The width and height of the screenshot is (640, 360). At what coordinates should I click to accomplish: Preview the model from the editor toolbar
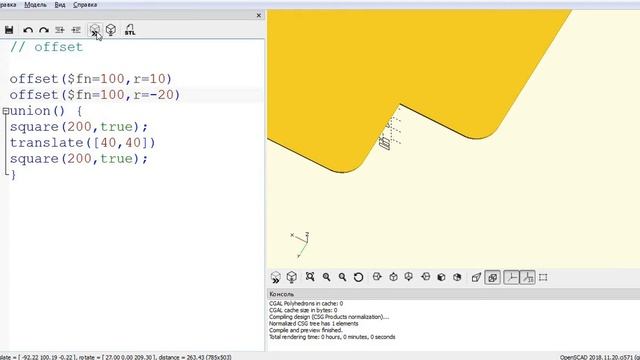(95, 30)
